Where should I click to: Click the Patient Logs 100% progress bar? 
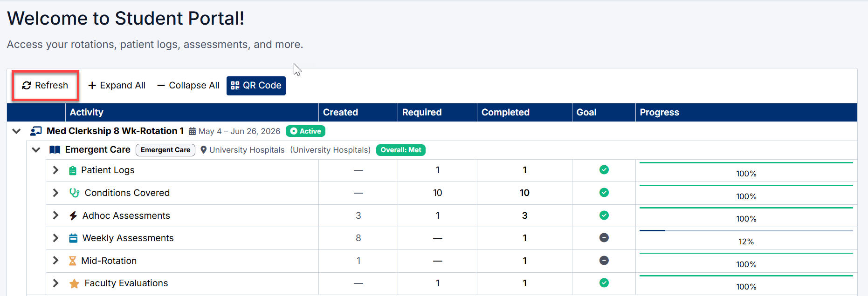click(x=746, y=162)
